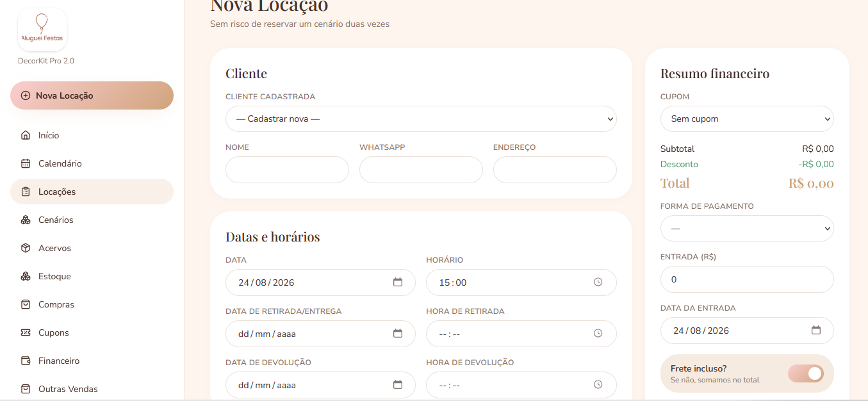Open clock picker for Hora de Devolução
868x401 pixels.
[598, 384]
